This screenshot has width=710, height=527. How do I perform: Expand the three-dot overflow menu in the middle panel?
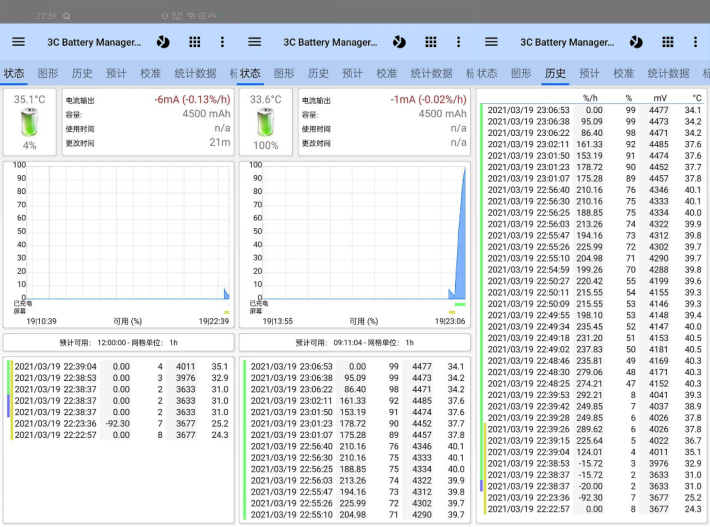tap(458, 42)
